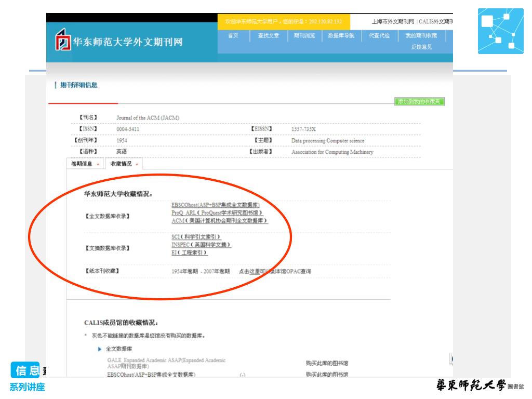
Task: Open ACM full-text database link
Action: (x=220, y=221)
